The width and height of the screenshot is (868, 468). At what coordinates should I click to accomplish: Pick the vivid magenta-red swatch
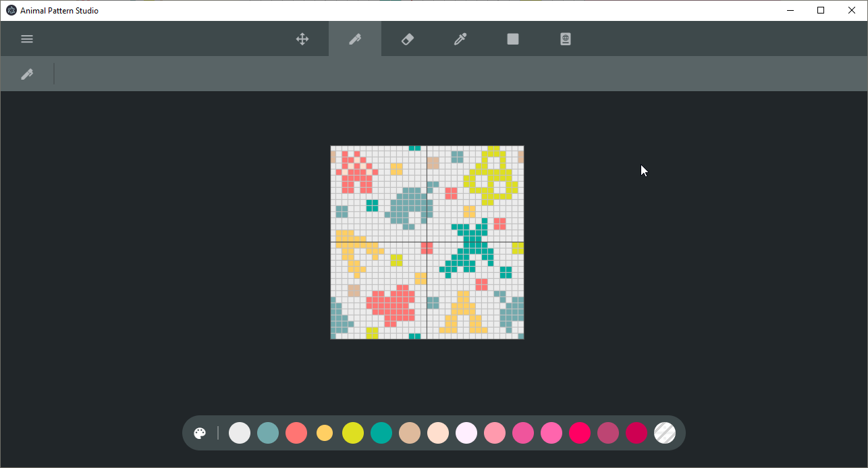point(580,433)
